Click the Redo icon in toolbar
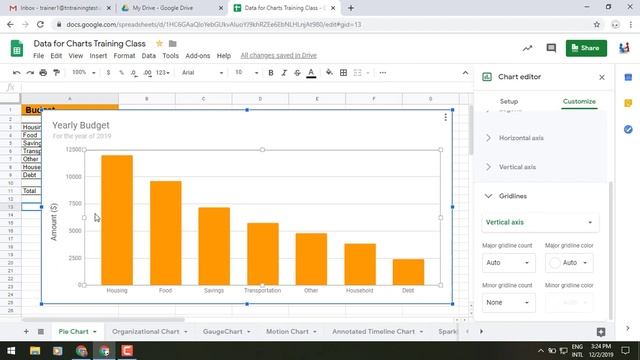Viewport: 640px width, 360px height. pos(30,73)
